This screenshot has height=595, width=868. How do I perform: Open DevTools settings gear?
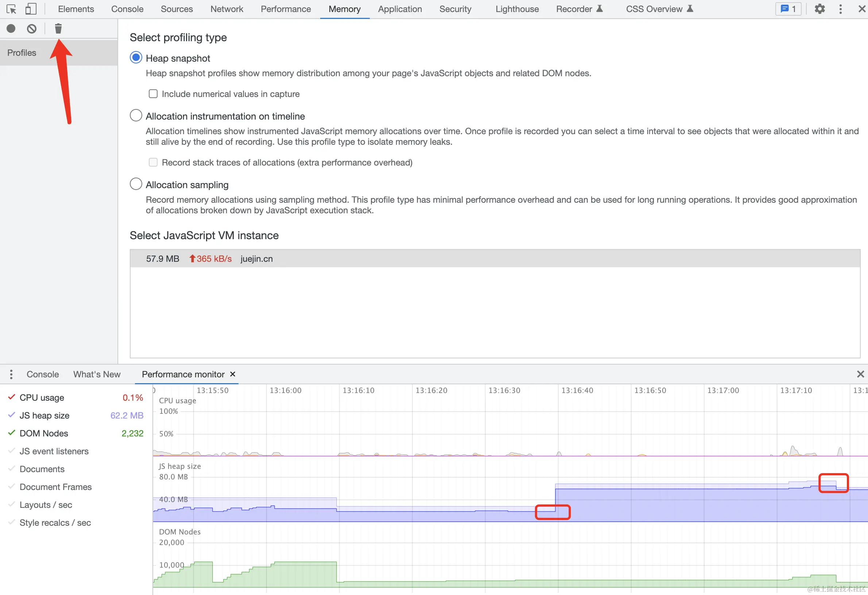tap(819, 9)
